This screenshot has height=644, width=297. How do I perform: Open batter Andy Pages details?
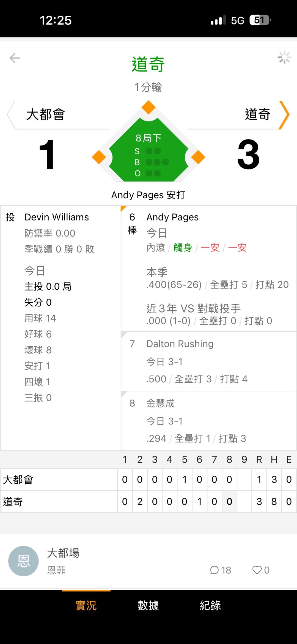pyautogui.click(x=172, y=217)
